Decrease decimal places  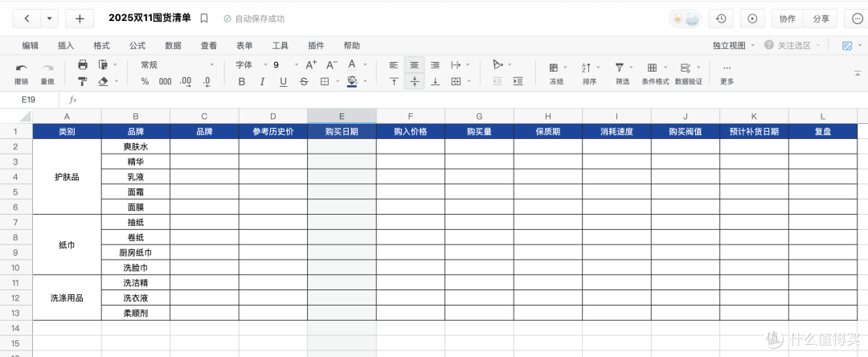207,81
